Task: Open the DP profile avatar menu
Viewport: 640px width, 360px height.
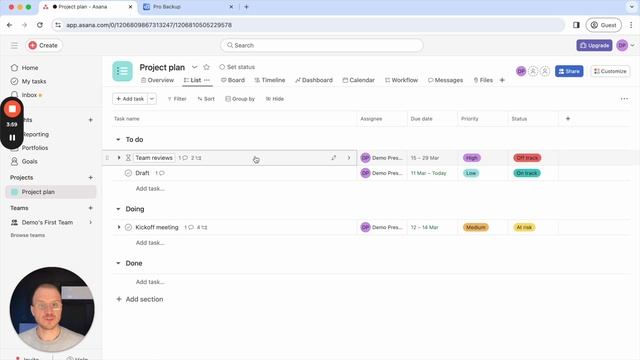Action: 622,45
